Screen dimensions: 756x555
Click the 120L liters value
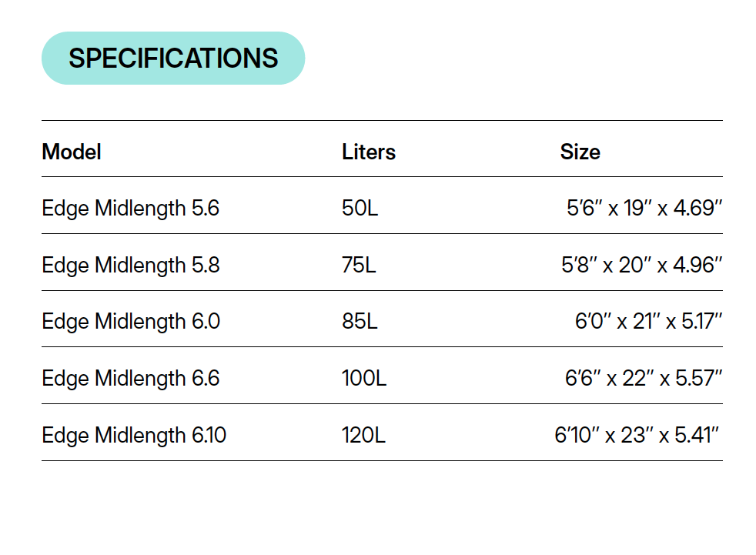coord(364,435)
